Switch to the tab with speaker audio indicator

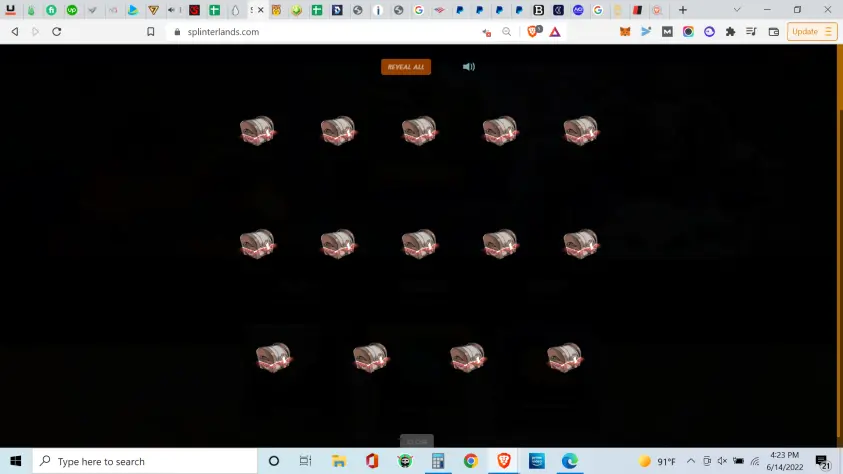tap(174, 10)
